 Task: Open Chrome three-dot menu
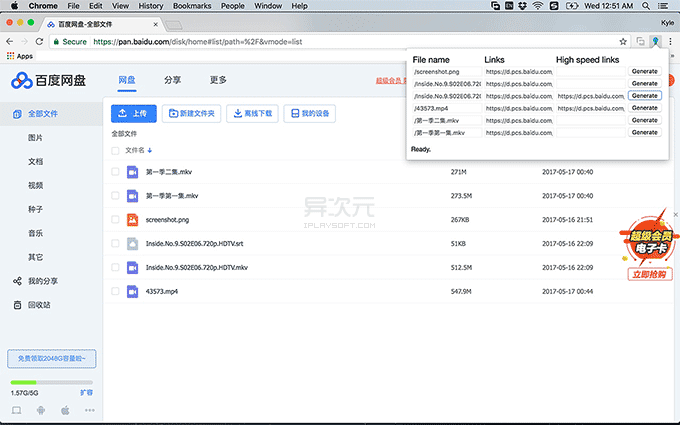[670, 42]
